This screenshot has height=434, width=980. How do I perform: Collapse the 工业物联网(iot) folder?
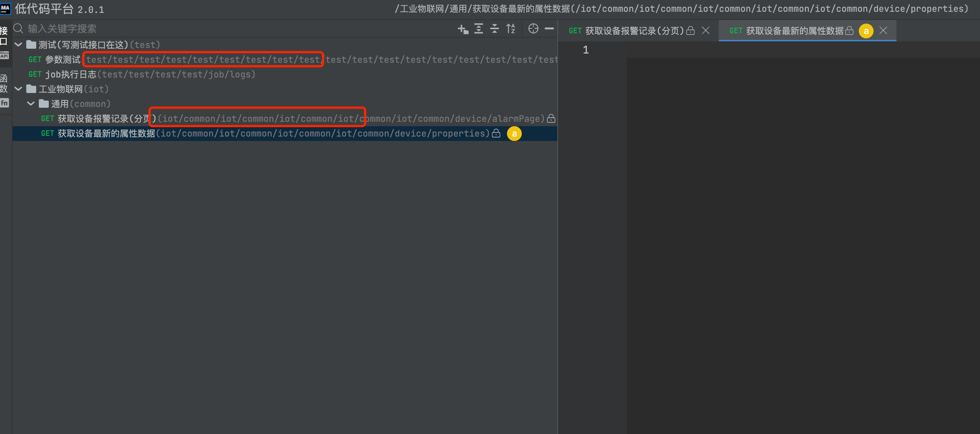click(x=18, y=89)
